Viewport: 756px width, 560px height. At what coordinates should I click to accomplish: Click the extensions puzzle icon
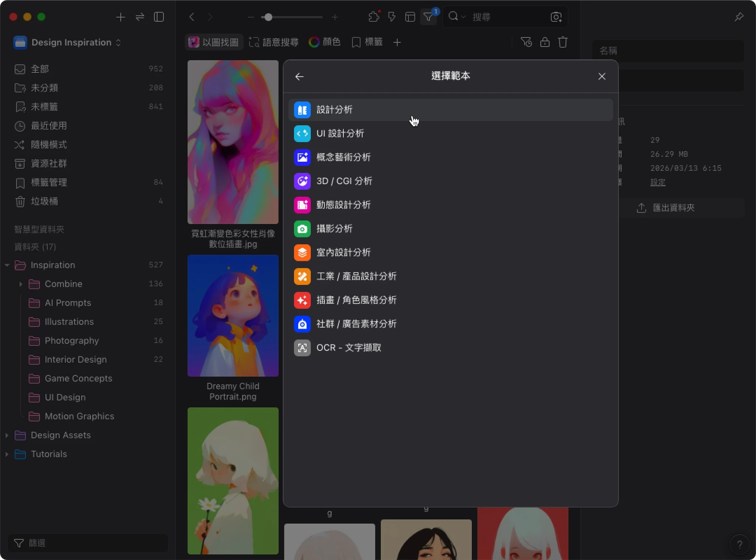tap(374, 17)
